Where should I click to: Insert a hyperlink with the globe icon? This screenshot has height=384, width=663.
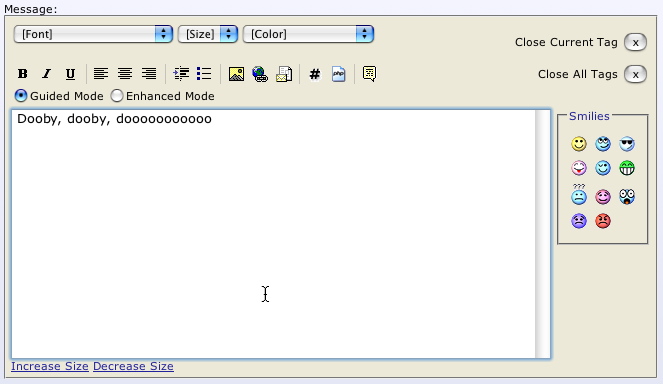coord(260,74)
